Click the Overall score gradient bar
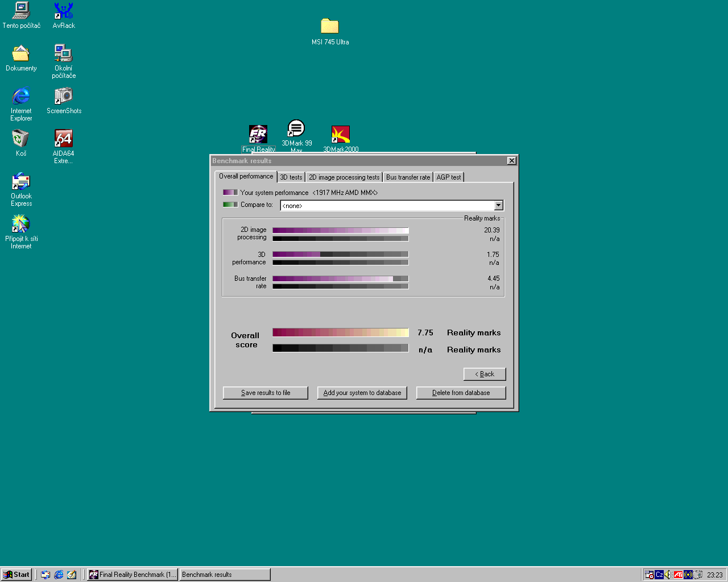This screenshot has height=582, width=728. (340, 332)
